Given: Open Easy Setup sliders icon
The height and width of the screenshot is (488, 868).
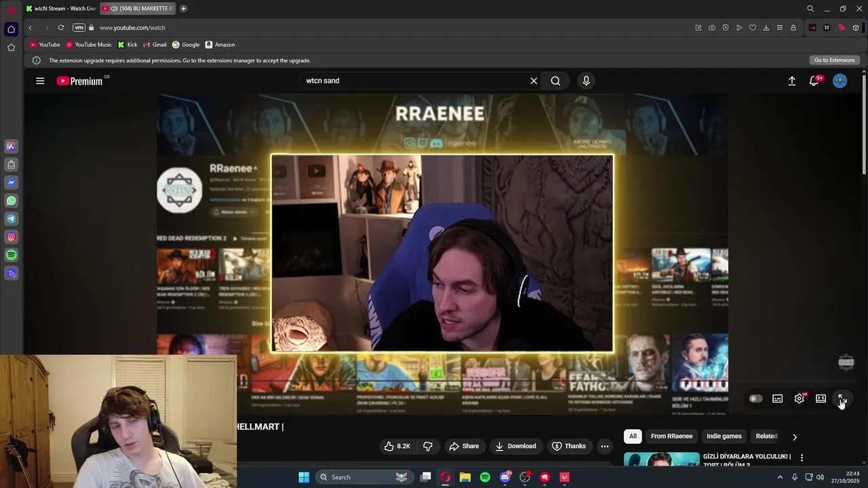Looking at the screenshot, I should pos(780,28).
